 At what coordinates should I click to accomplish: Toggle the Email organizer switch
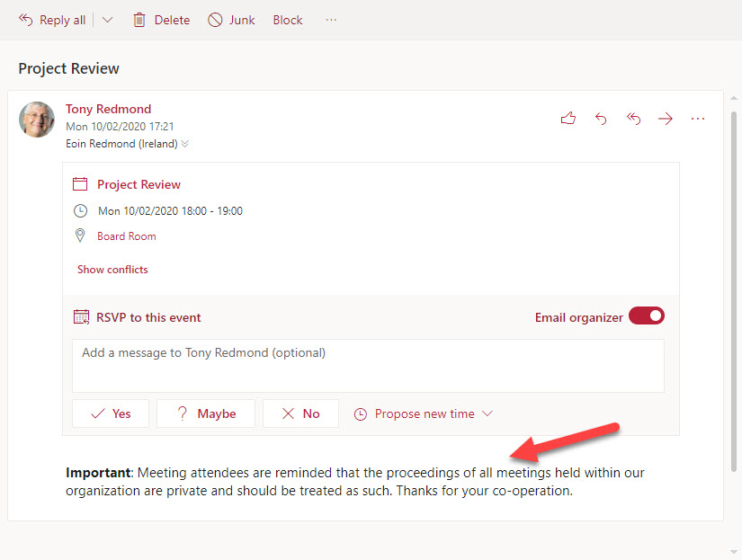[x=646, y=316]
